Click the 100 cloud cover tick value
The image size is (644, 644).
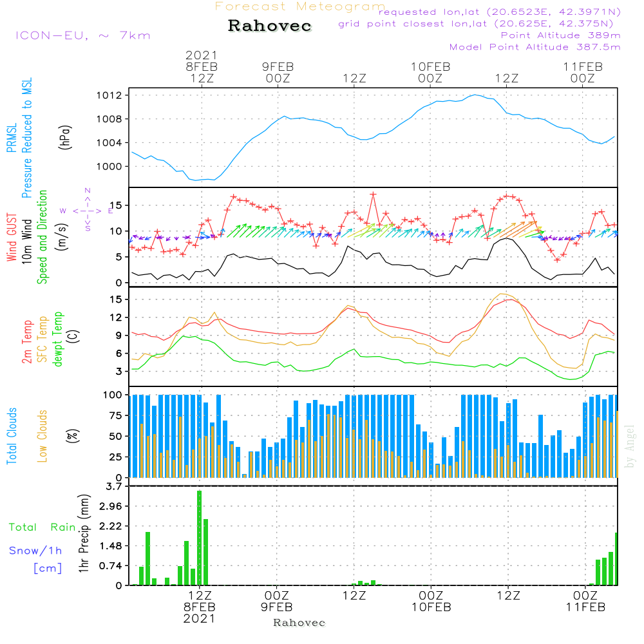coord(113,395)
